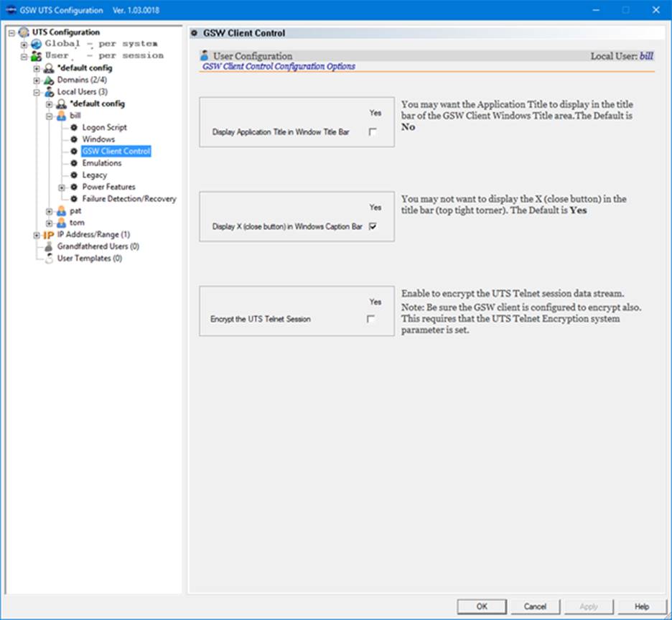The image size is (672, 620).
Task: Open the Emulations settings item
Action: tap(102, 163)
